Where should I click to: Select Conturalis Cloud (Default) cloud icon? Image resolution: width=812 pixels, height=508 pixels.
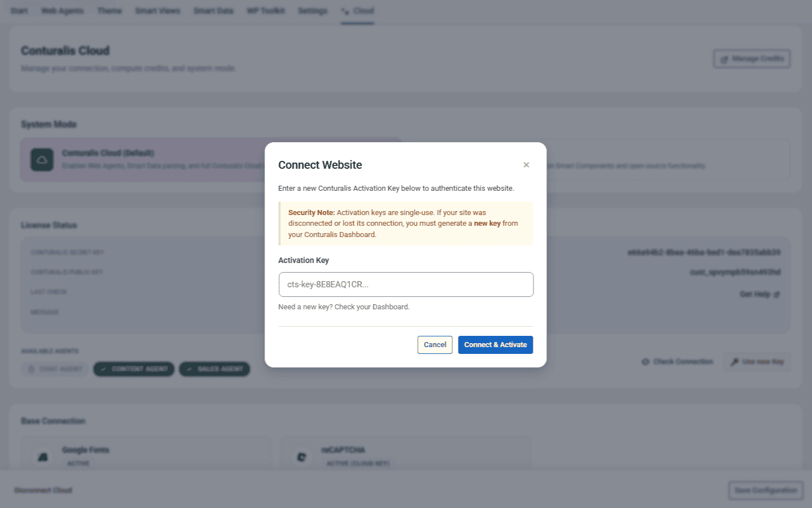click(42, 160)
